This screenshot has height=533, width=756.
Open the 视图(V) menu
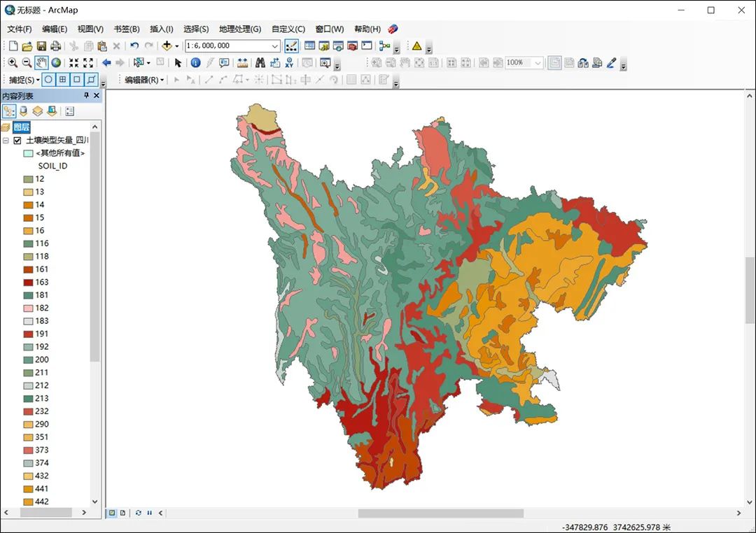tap(90, 29)
